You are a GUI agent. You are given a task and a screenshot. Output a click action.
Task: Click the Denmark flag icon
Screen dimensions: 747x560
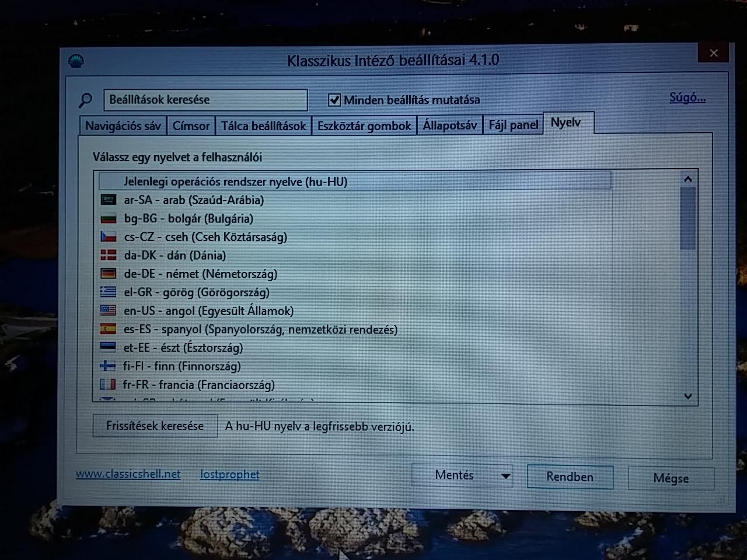coord(108,255)
